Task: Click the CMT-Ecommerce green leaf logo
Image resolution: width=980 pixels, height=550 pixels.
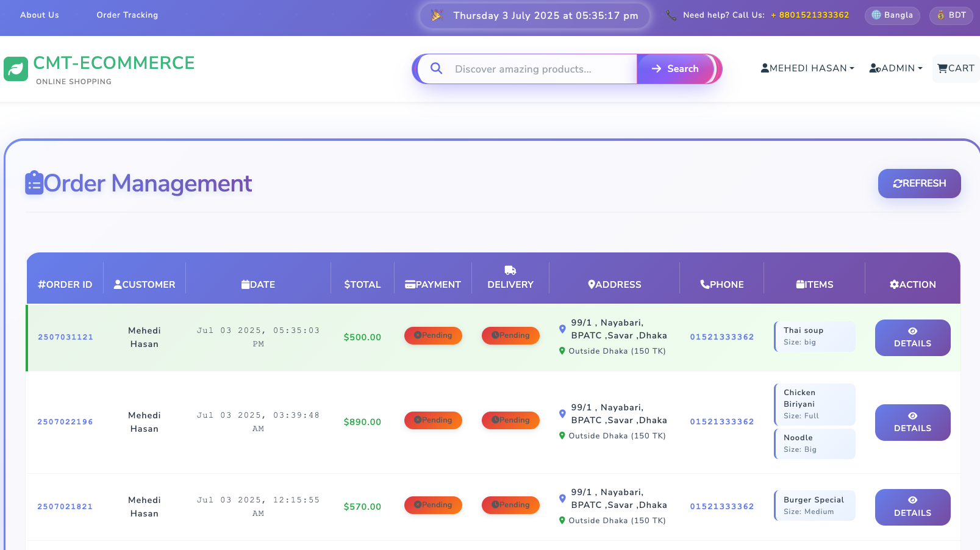Action: tap(16, 69)
